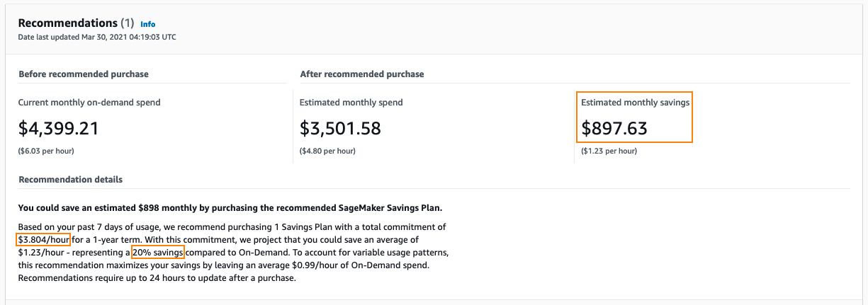Click the Recommendations (1) heading

click(76, 23)
